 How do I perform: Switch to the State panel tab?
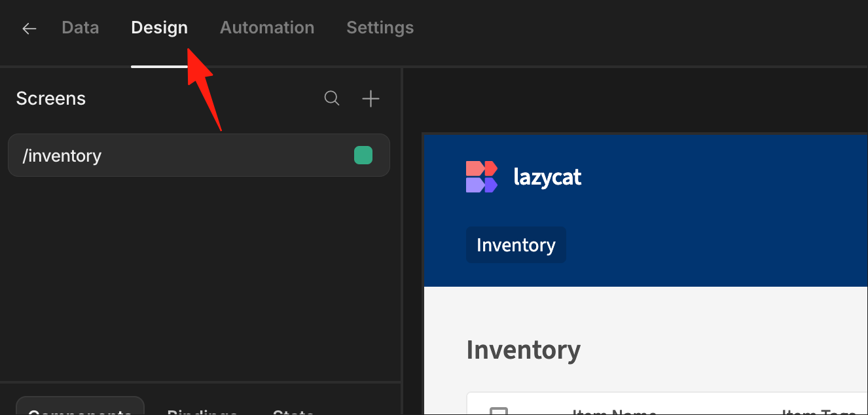[x=293, y=411]
